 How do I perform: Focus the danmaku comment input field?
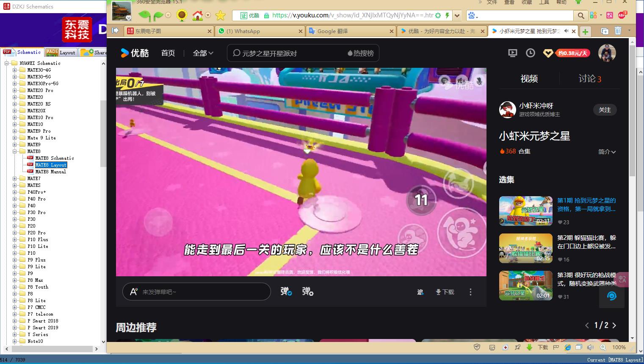click(196, 292)
